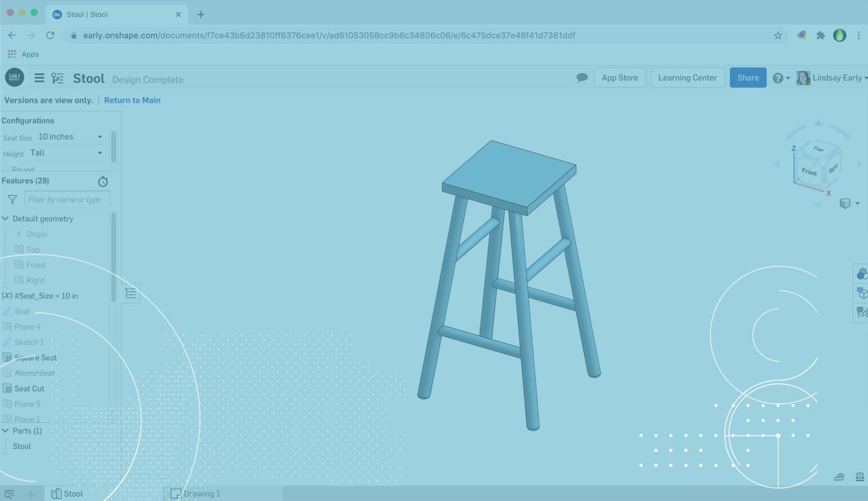
Task: Click the Filter by name input field
Action: 67,200
